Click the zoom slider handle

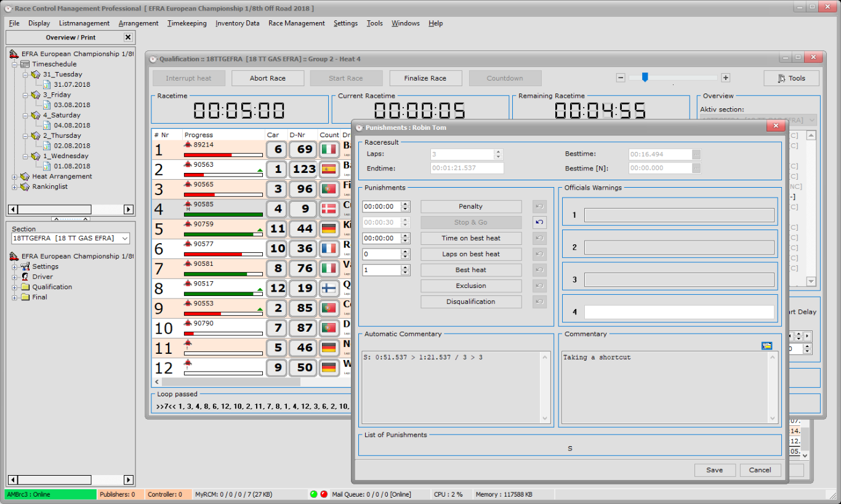(x=645, y=78)
